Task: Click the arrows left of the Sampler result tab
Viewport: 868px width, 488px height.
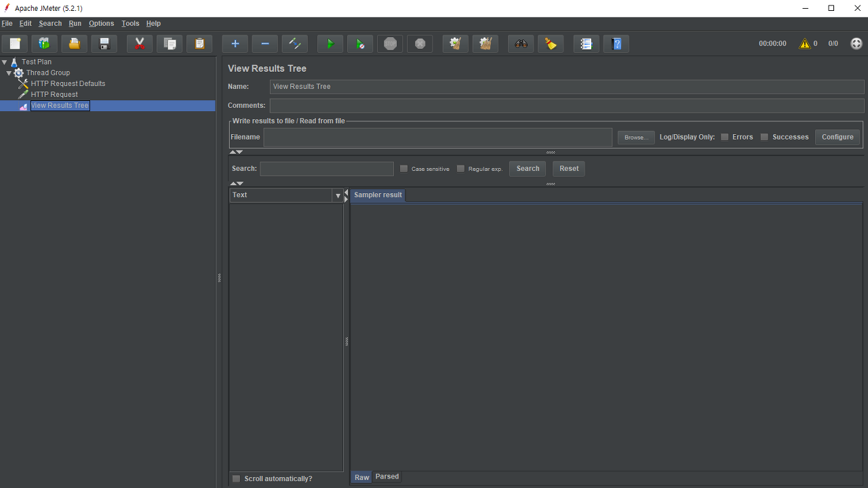Action: (347, 195)
